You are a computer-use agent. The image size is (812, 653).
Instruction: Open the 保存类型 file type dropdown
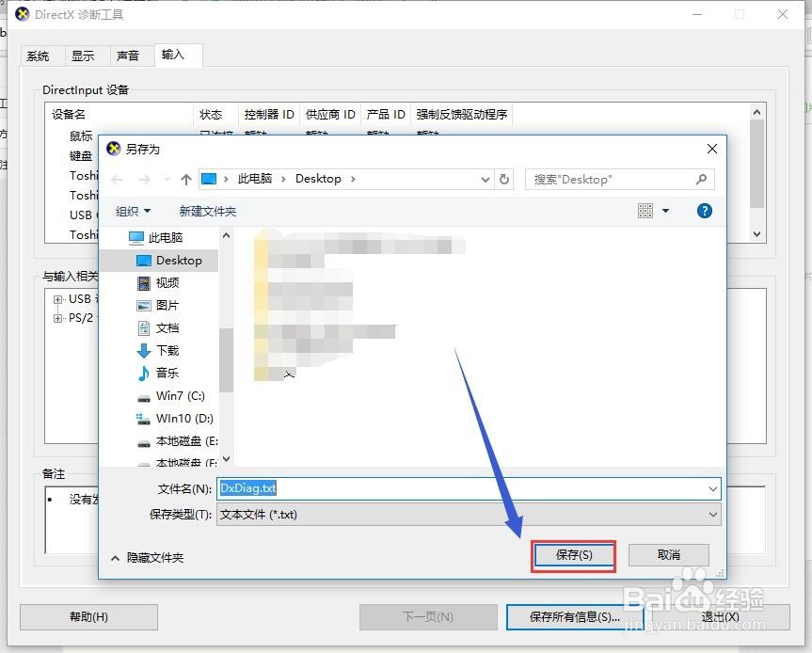(712, 514)
